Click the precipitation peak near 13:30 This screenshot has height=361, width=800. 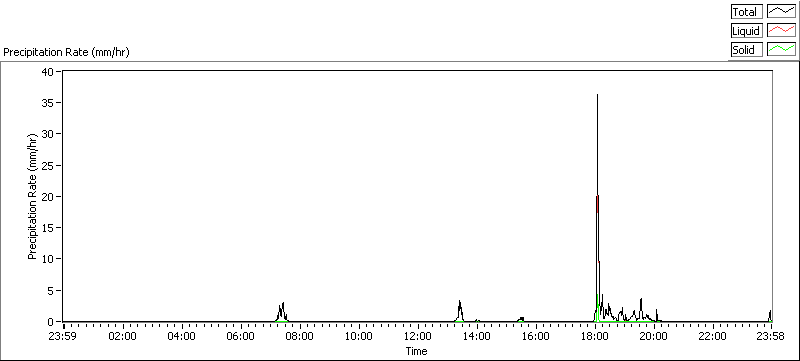460,310
